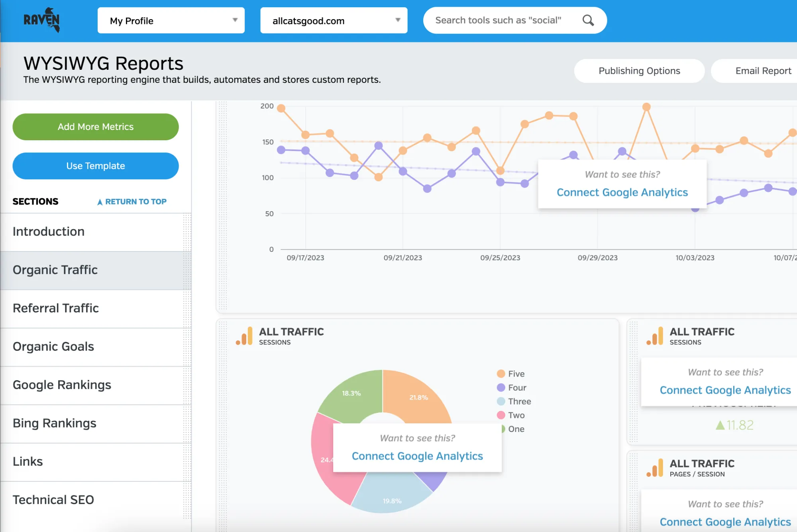Click the drag handle beside Organic Traffic section

[x=187, y=271]
